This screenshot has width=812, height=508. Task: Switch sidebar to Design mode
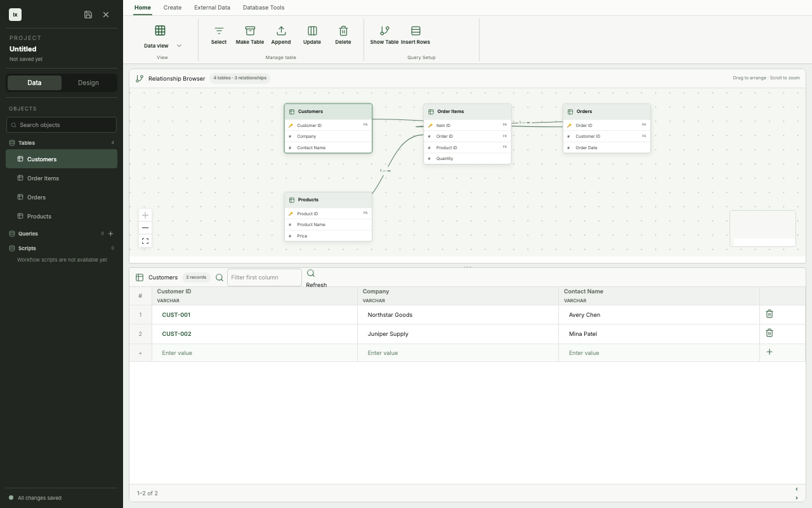coord(88,83)
